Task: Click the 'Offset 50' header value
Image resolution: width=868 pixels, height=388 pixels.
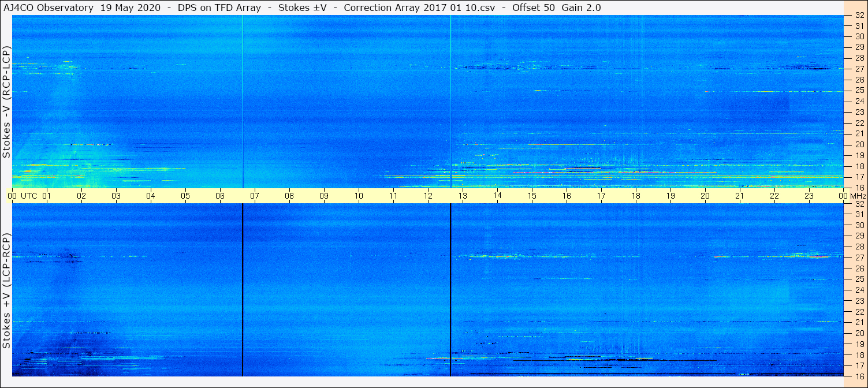Action: coord(533,8)
